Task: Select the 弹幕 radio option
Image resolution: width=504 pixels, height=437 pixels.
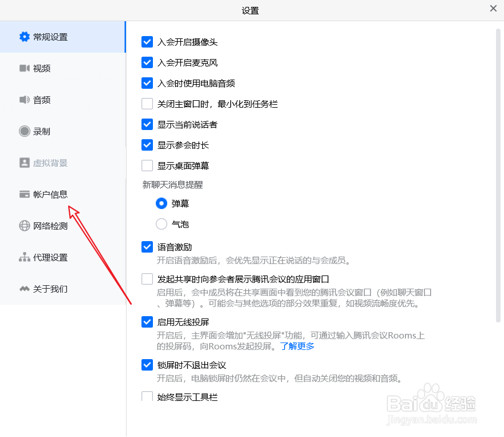Action: coord(162,203)
